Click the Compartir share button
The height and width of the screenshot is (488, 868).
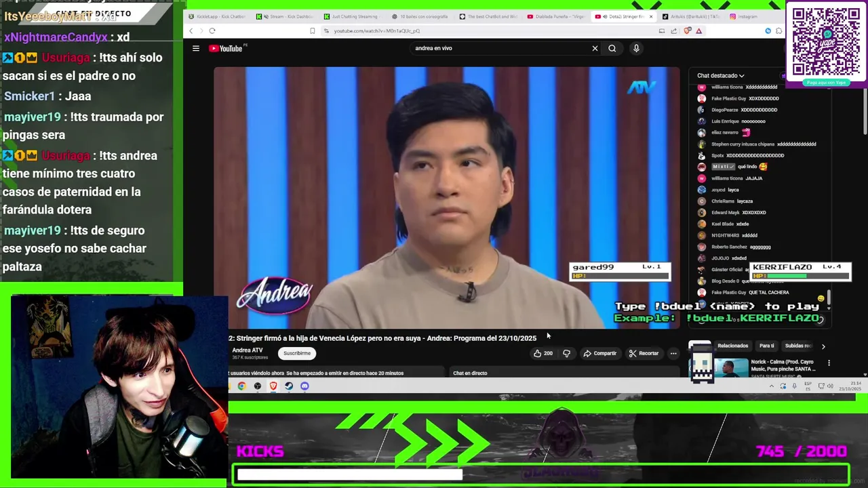[599, 353]
